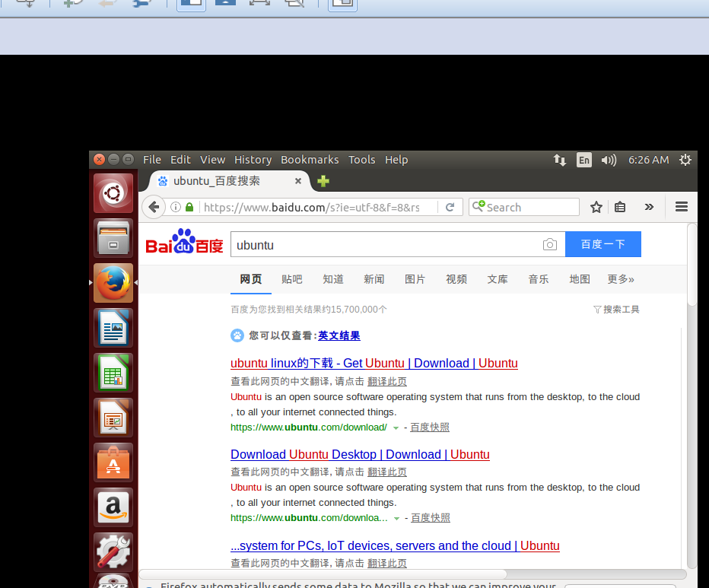Open Ubuntu Software Center from launcher

(113, 462)
